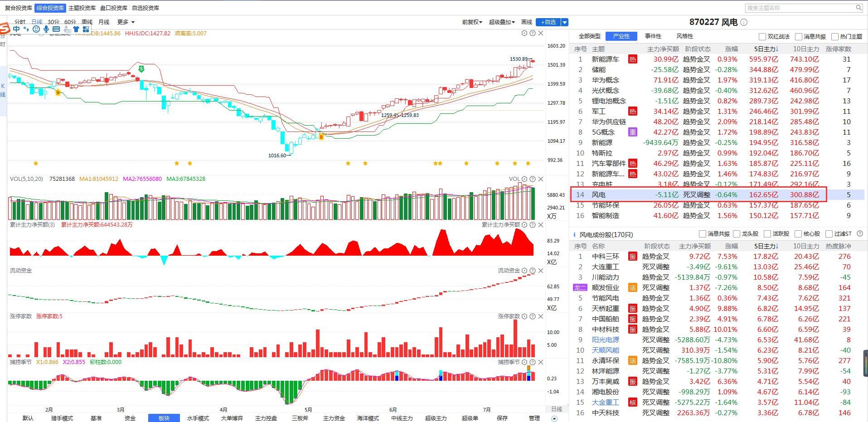Switch to 主题投资库 tab
The image size is (868, 422).
[x=82, y=8]
